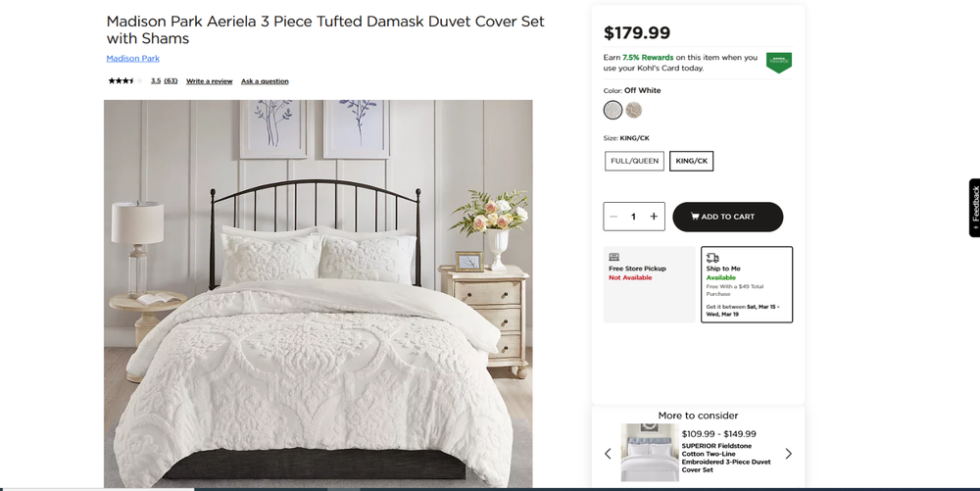Screen dimensions: 980x491
Task: Click the Add to Cart button
Action: coord(727,217)
